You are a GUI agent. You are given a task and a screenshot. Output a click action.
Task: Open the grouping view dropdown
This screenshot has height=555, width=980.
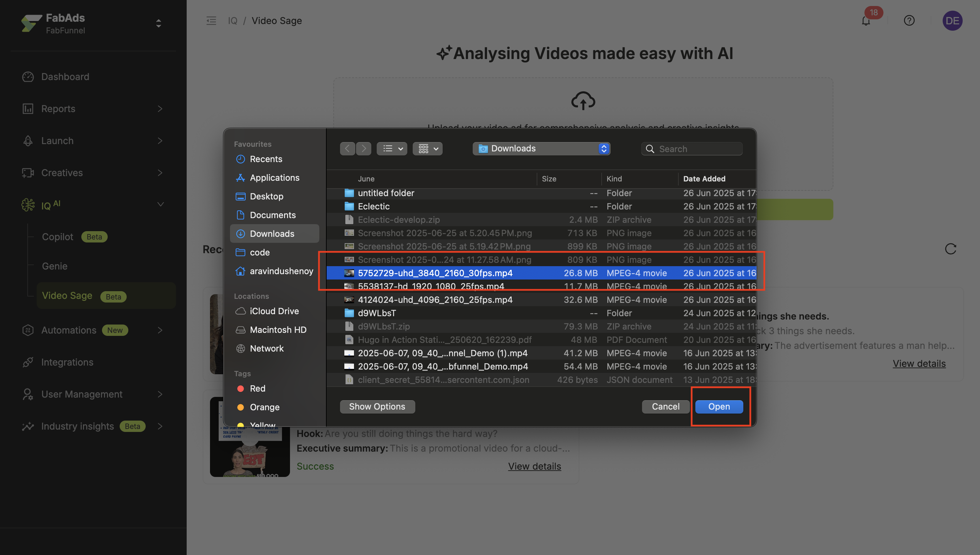click(427, 149)
